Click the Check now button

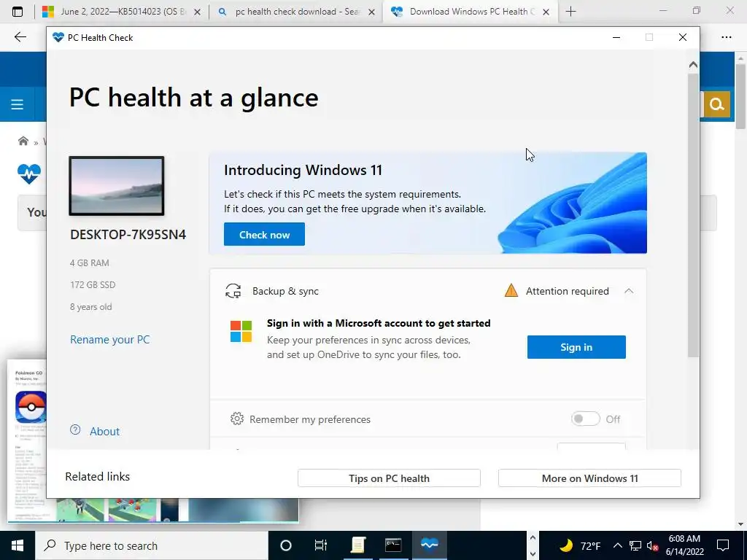264,234
